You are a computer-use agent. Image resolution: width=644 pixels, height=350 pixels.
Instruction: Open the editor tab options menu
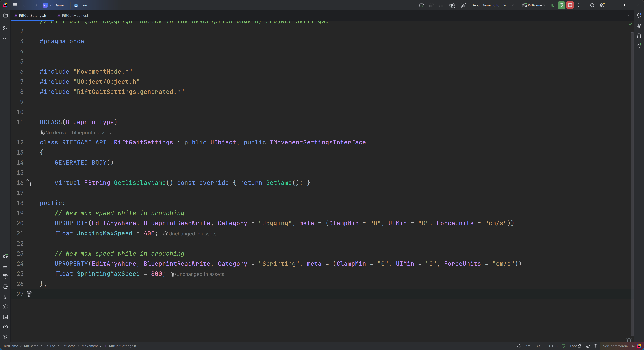[629, 16]
